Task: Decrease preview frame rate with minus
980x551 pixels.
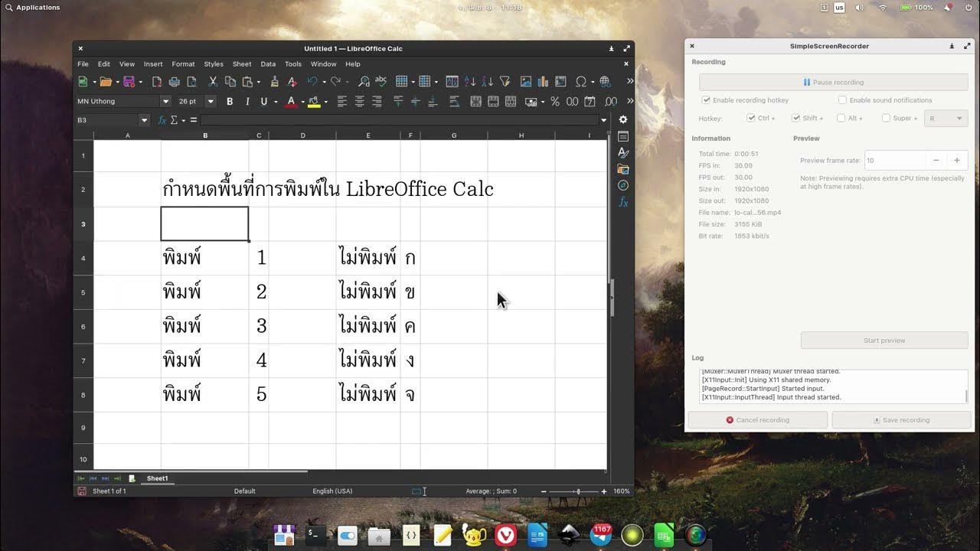Action: click(x=936, y=160)
